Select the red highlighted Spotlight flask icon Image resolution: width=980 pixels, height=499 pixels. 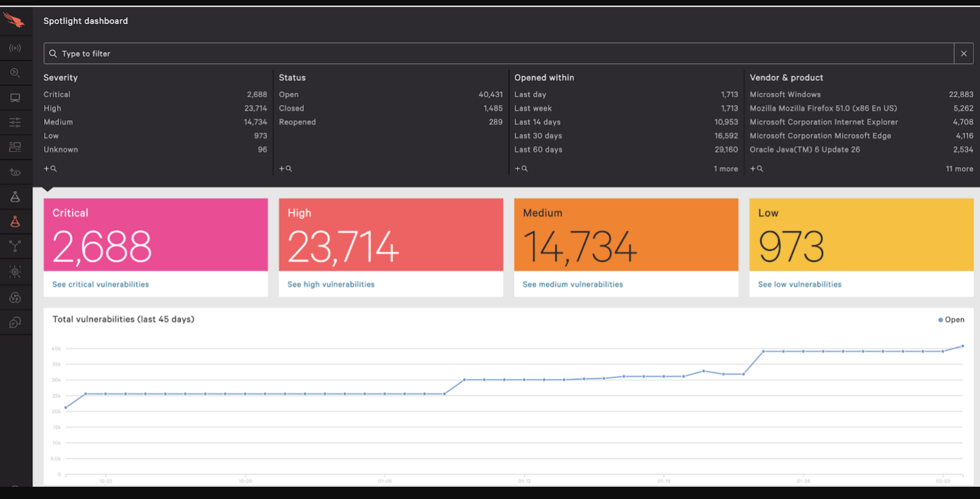(15, 222)
